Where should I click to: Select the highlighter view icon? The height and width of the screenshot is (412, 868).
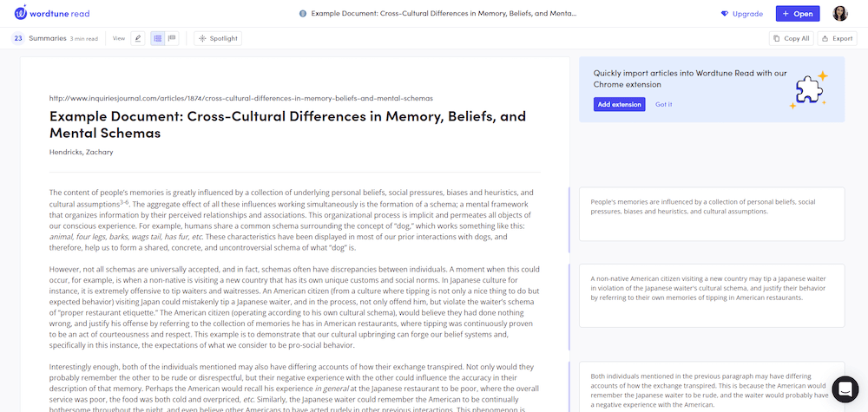139,38
